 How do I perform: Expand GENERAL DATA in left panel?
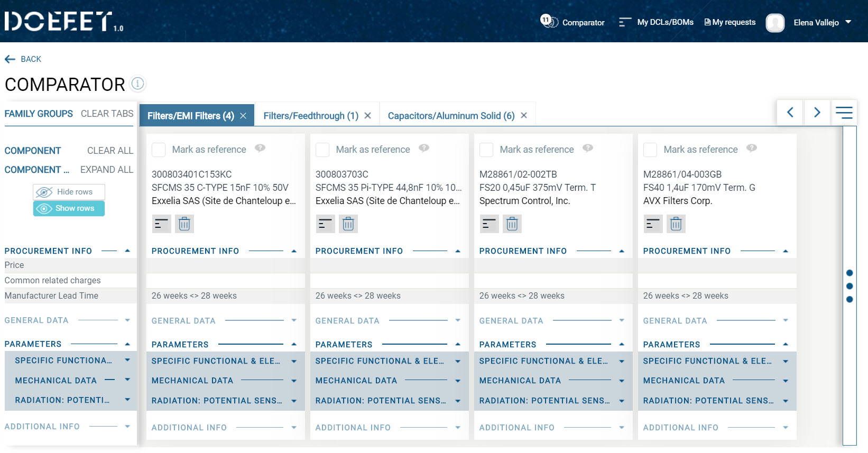coord(127,320)
